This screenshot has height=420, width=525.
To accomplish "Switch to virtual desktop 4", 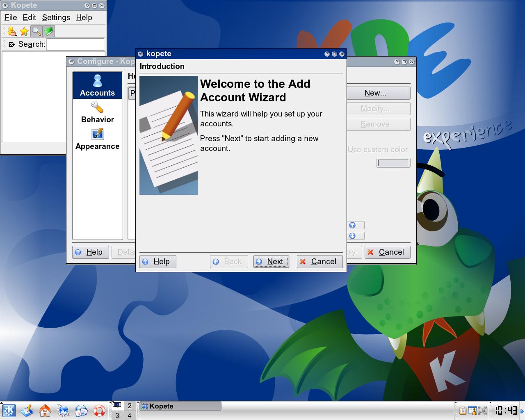I will pyautogui.click(x=130, y=415).
